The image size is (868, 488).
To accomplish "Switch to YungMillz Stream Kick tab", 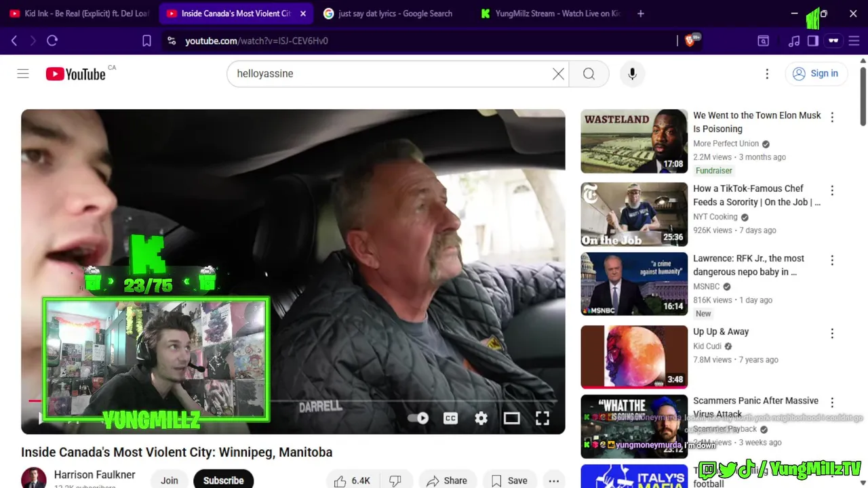I will pyautogui.click(x=551, y=14).
